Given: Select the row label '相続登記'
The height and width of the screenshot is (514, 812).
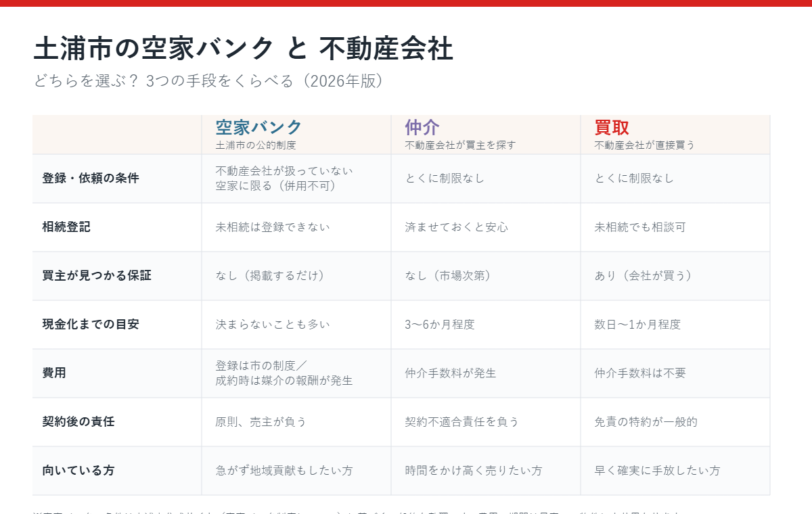Looking at the screenshot, I should pyautogui.click(x=66, y=227).
